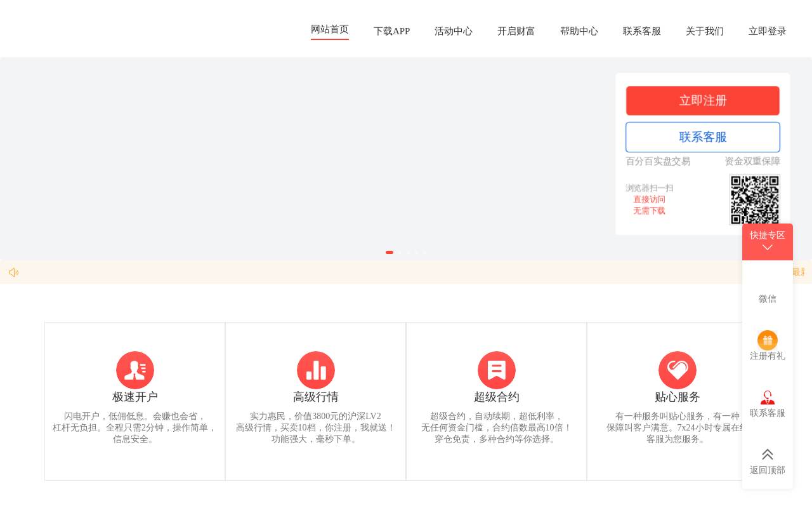The height and width of the screenshot is (508, 812).
Task: Click the 极速开户 person icon
Action: tap(135, 370)
